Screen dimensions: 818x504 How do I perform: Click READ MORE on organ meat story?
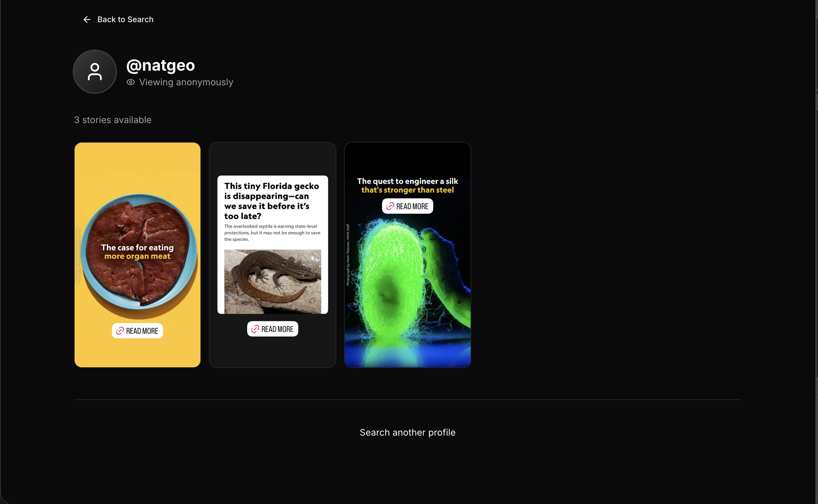coord(138,331)
